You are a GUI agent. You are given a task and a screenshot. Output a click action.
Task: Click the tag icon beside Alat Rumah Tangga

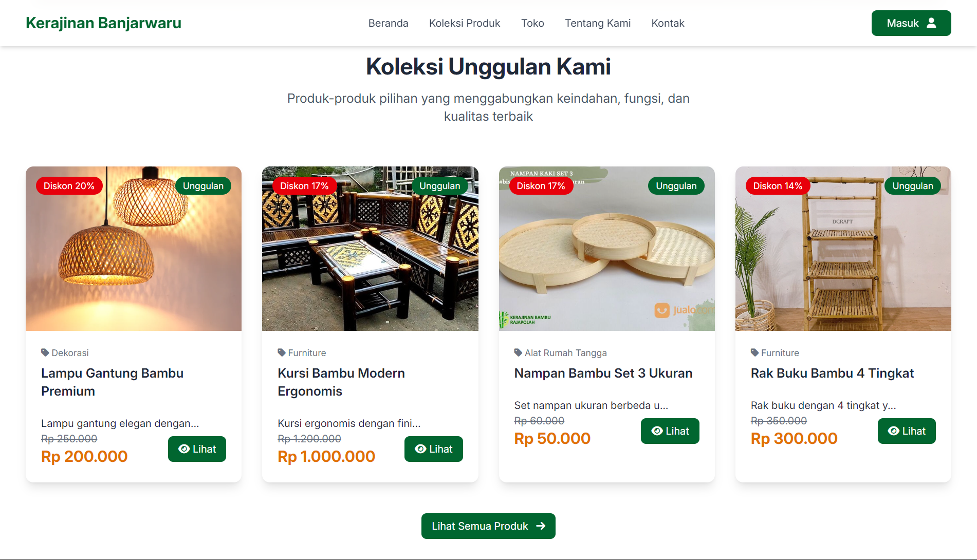click(x=518, y=352)
